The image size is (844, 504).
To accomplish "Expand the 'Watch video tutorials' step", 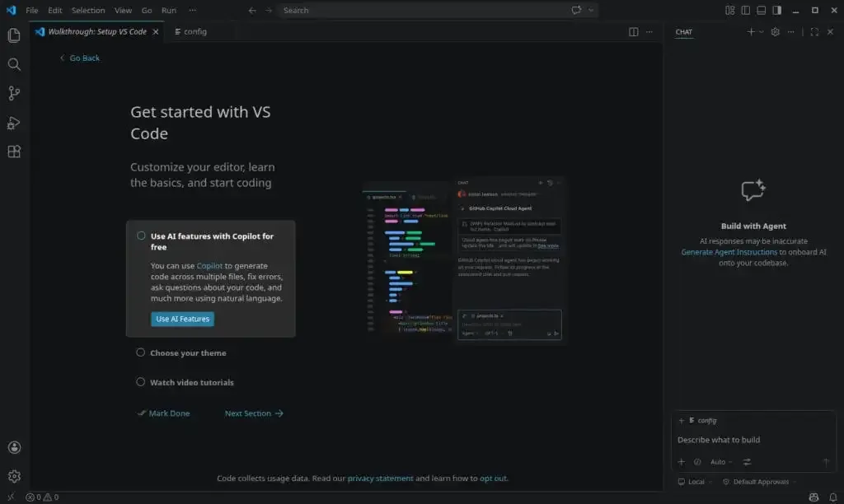I will click(x=191, y=382).
